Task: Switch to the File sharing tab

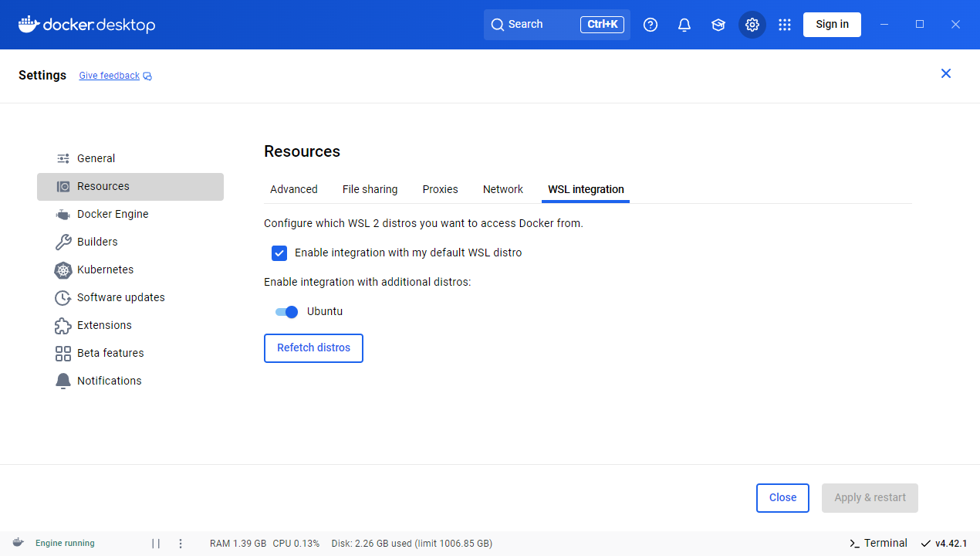Action: pos(370,189)
